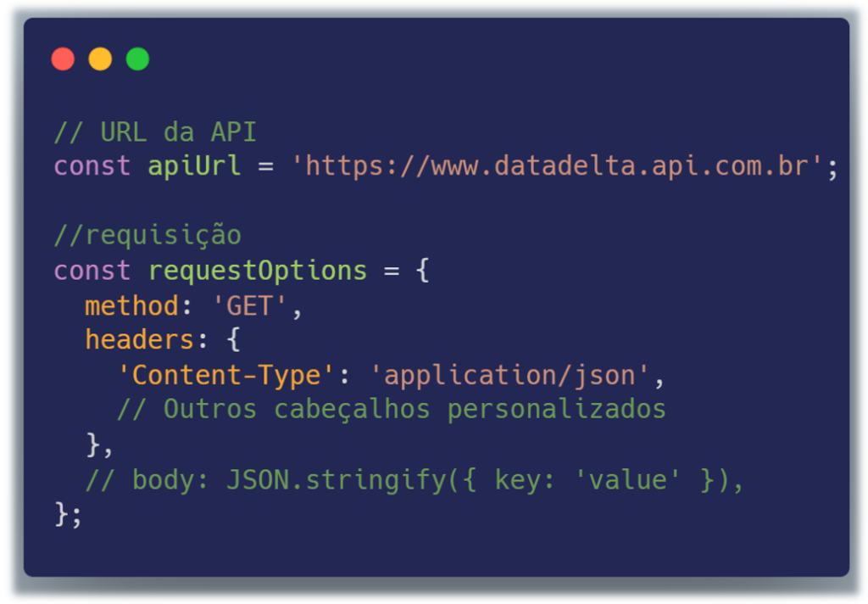Click the yellow minimize dot
868x604 pixels.
[x=100, y=59]
